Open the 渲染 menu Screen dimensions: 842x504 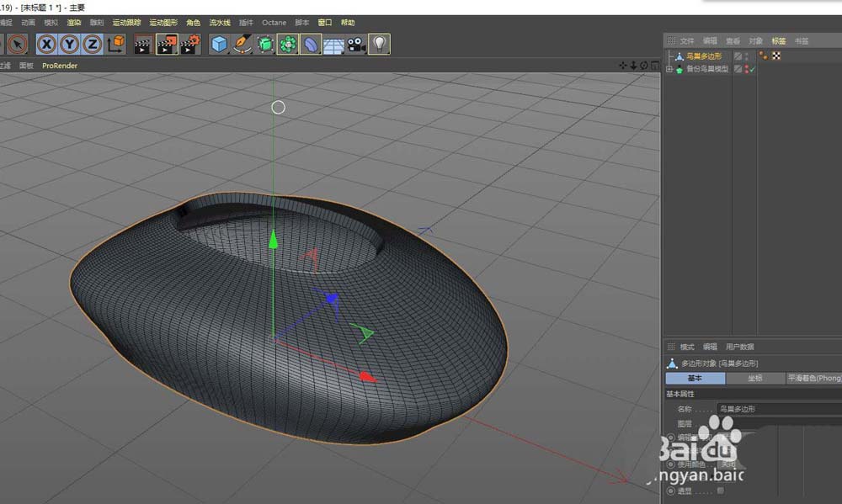coord(74,23)
